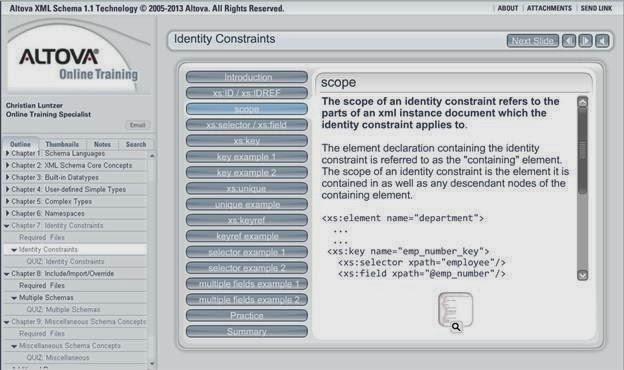Switch to the Thumbnails tab
Viewport: 624px width, 370px height.
pos(62,144)
